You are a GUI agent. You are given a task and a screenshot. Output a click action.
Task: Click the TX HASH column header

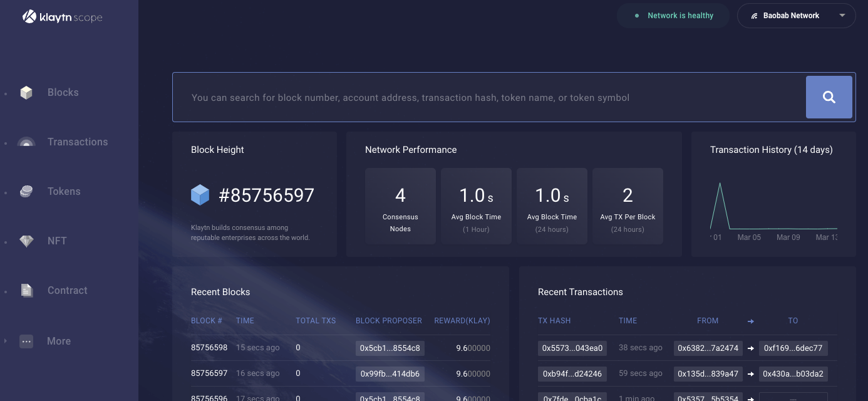tap(554, 321)
